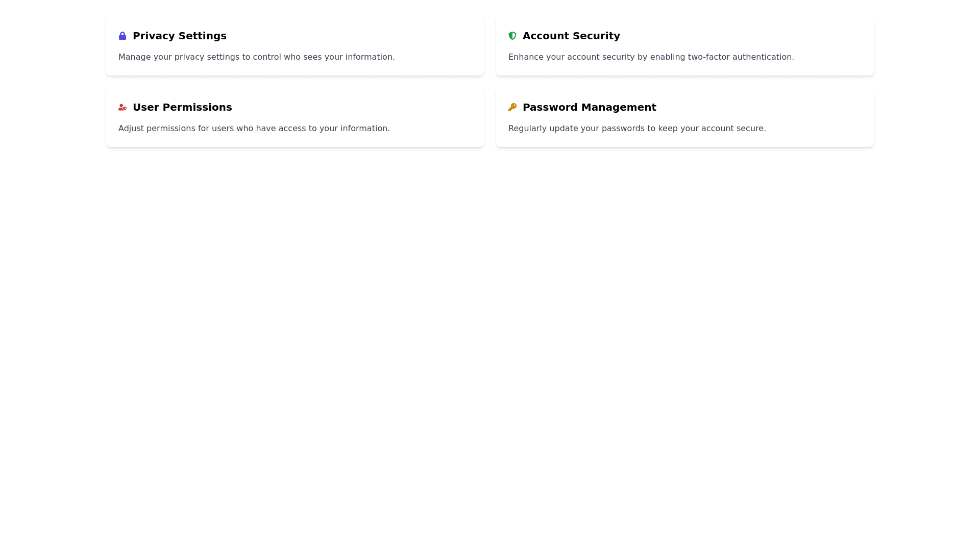The height and width of the screenshot is (551, 980).
Task: Open the User Permissions heading
Action: click(182, 107)
